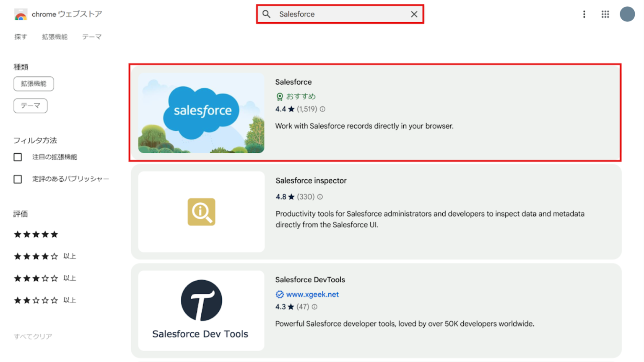Click the おすすめ badge icon on Salesforce
Viewport: 644px width, 362px height.
click(279, 96)
